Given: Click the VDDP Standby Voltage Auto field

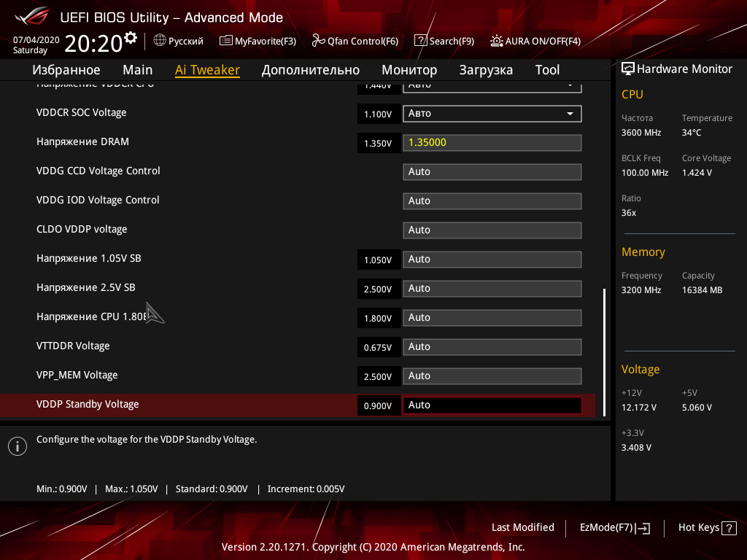Looking at the screenshot, I should (492, 405).
